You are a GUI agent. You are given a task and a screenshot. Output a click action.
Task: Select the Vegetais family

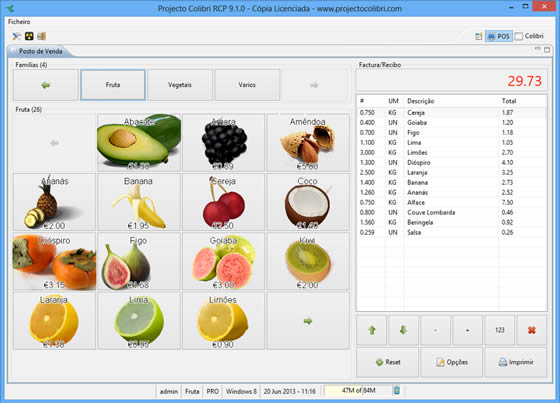(180, 85)
